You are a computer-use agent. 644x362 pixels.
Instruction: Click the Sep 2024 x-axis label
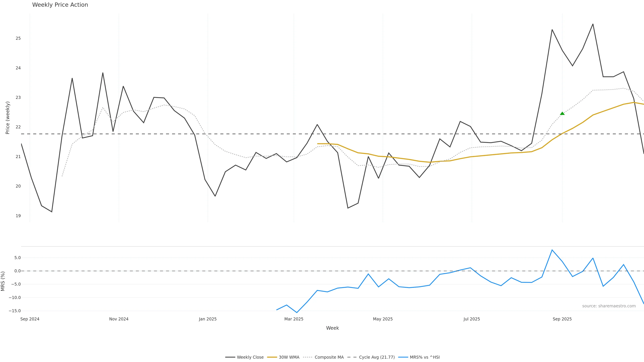[x=30, y=319]
